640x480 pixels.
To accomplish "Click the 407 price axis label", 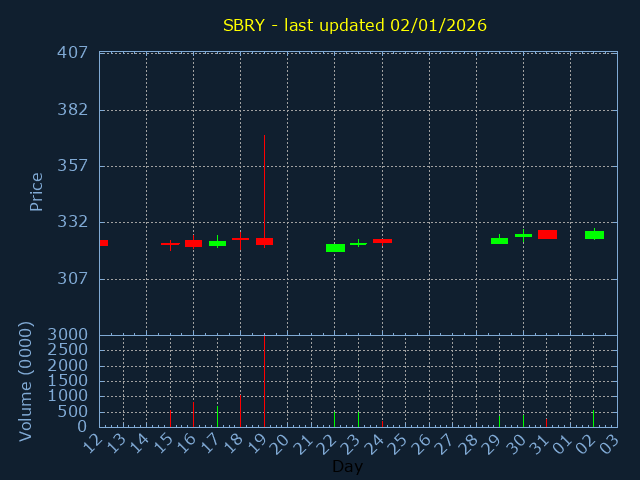I will tap(72, 52).
